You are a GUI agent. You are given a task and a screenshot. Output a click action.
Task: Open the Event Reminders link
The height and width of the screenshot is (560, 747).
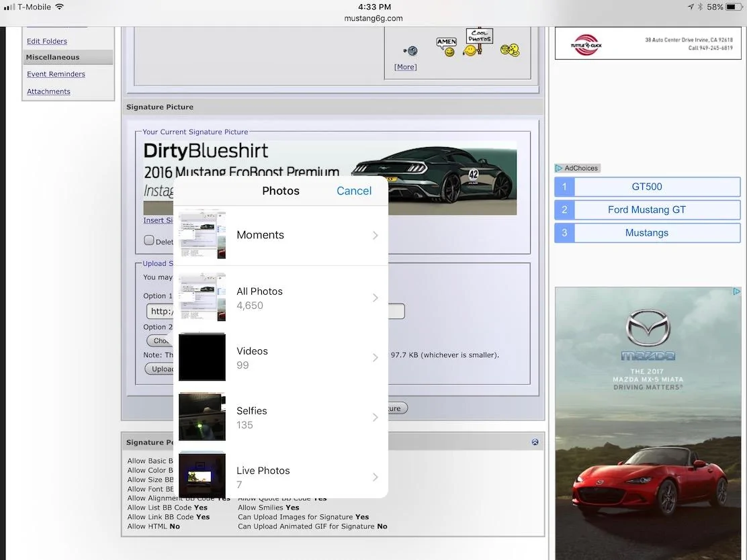pos(56,75)
